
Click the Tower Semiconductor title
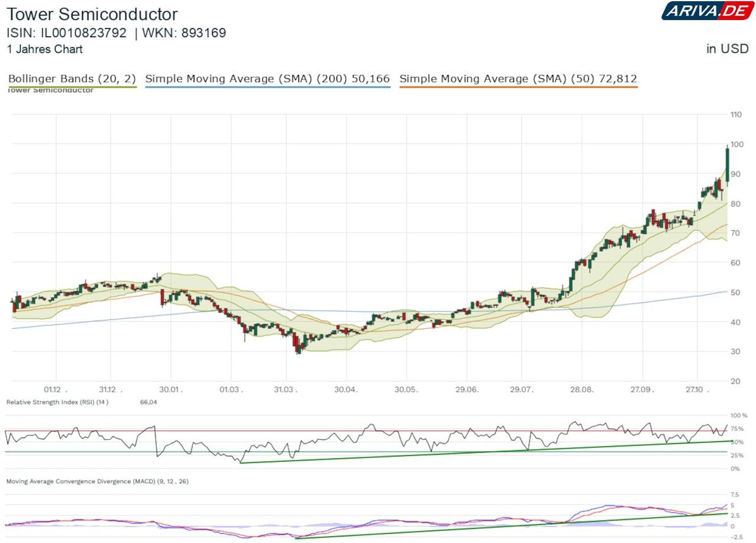click(x=92, y=14)
